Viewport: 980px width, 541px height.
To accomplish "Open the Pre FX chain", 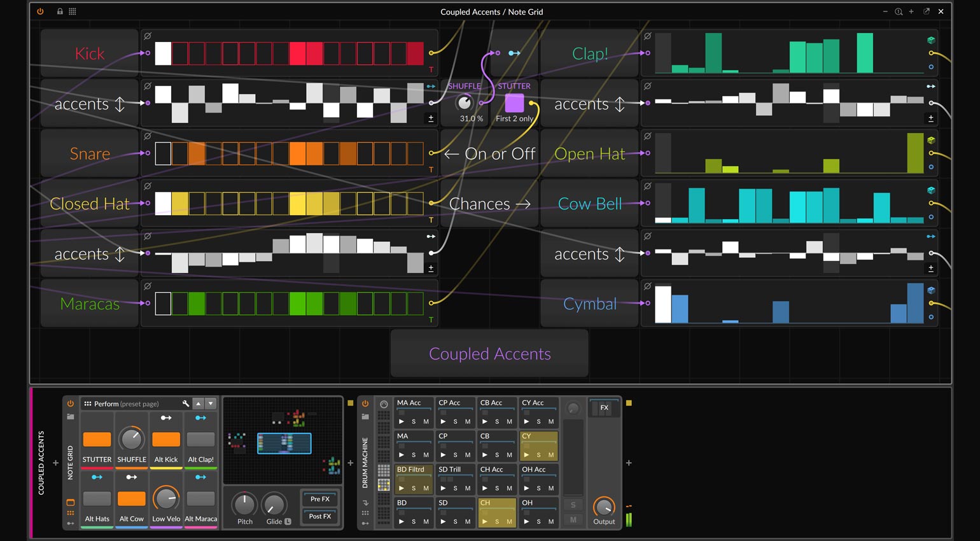I will tap(320, 499).
